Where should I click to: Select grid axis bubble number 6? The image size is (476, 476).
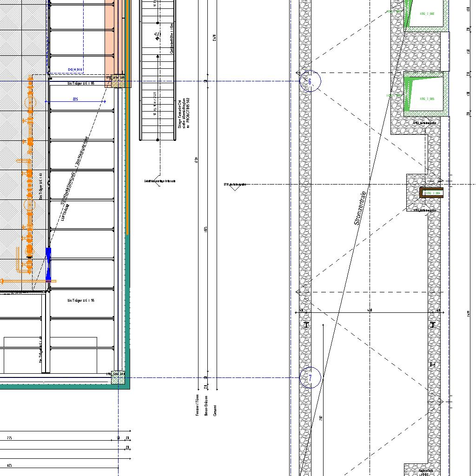tap(310, 81)
